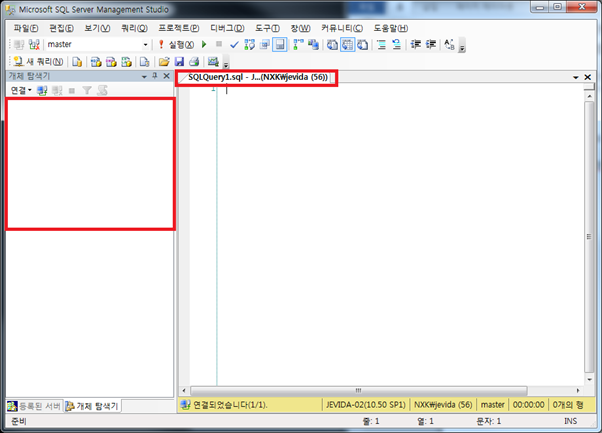Open the 프로젝트(P) menu

coord(179,28)
